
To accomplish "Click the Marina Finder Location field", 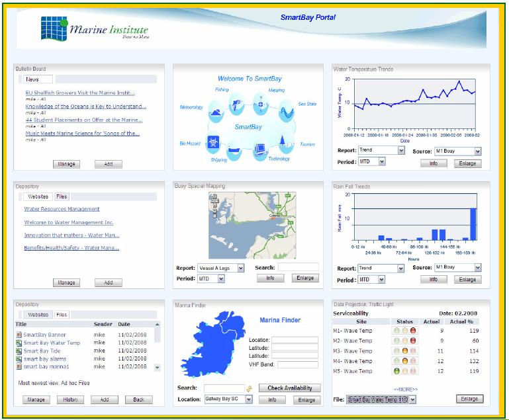I will click(295, 340).
